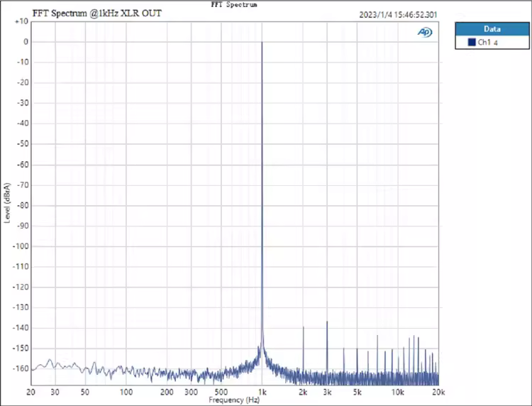Click the Ch1 blue color swatch
This screenshot has width=532, height=406.
471,43
